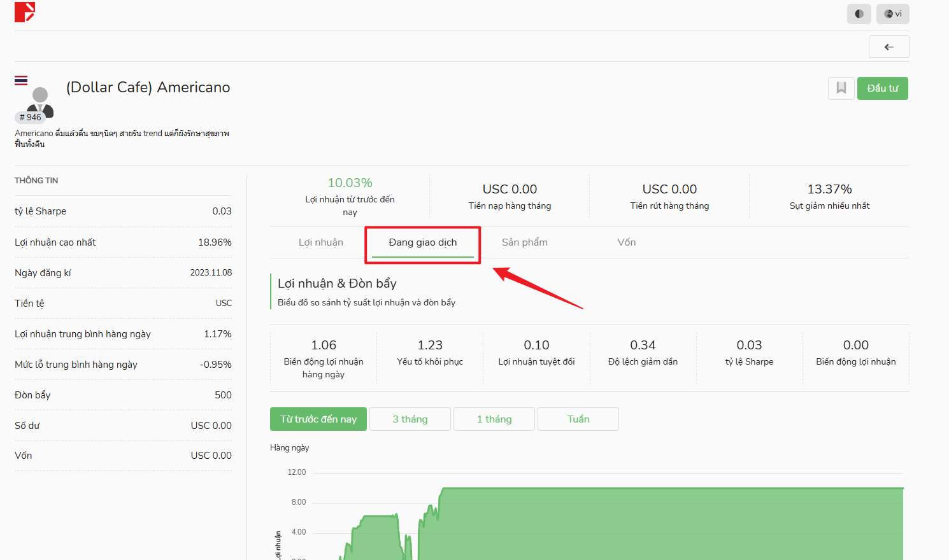The width and height of the screenshot is (949, 560).
Task: Open the Lợi nhuận tab
Action: pos(321,242)
